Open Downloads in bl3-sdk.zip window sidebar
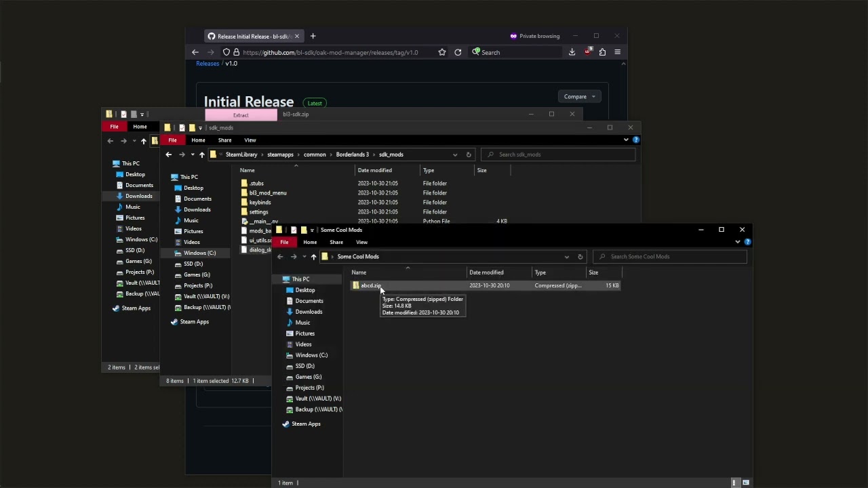 point(138,196)
